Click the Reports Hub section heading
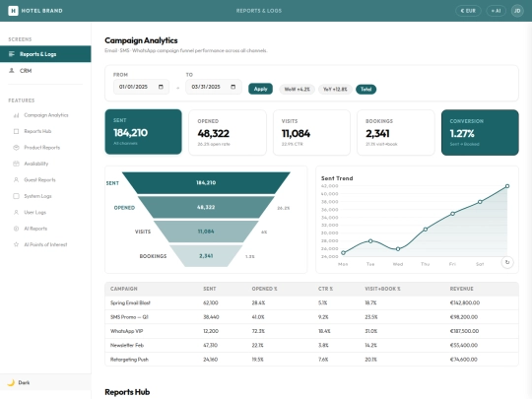This screenshot has width=532, height=399. (x=127, y=392)
